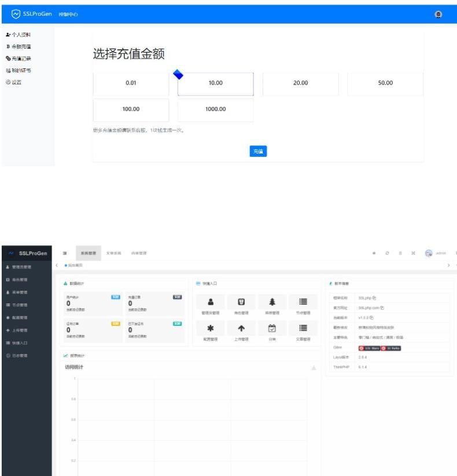This screenshot has height=476, width=457.
Task: Switch to the third admin top tab
Action: pos(139,253)
